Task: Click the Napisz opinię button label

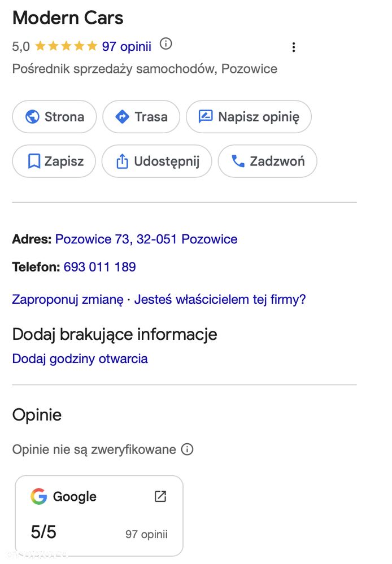Action: click(259, 117)
